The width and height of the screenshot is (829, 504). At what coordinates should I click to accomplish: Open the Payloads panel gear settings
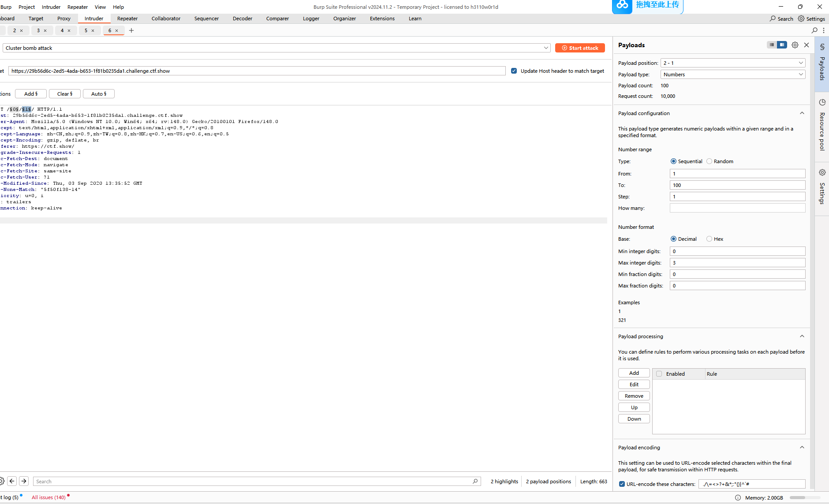(795, 45)
